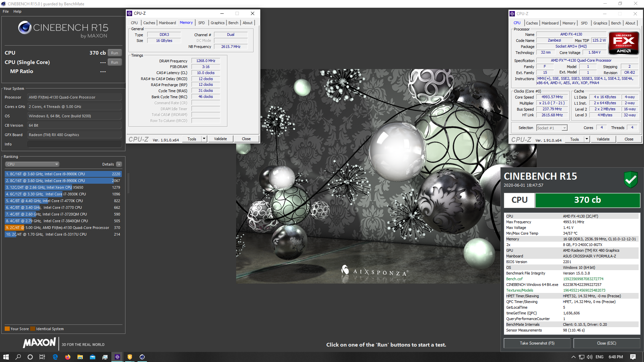This screenshot has height=362, width=644.
Task: Open taskbar Search magnifier
Action: click(x=18, y=357)
